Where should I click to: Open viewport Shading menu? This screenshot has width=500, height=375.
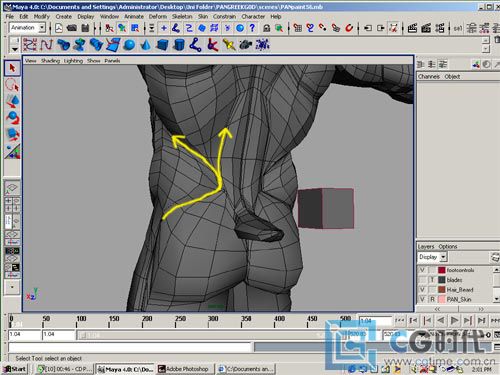pyautogui.click(x=50, y=61)
